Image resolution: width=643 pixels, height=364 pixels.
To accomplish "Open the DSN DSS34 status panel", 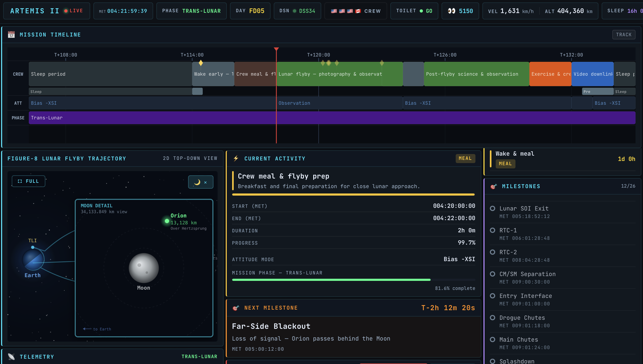I will pos(297,11).
